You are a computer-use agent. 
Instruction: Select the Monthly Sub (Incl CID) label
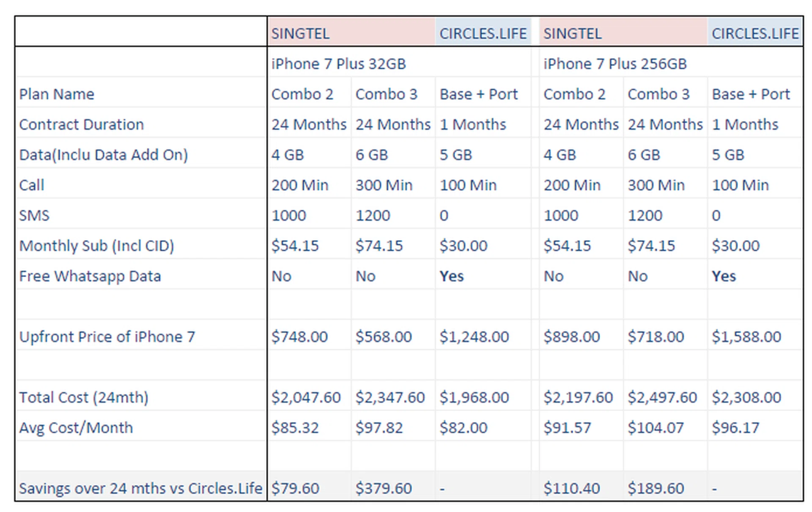pos(97,246)
